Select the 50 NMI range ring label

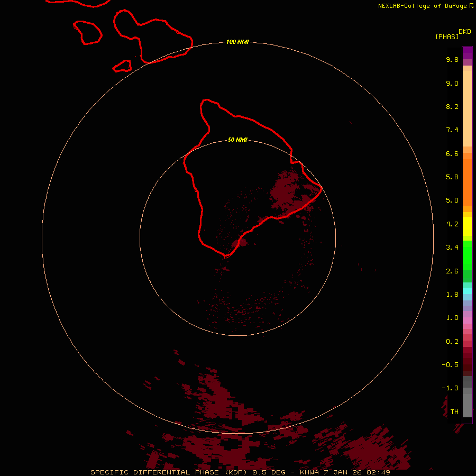(x=237, y=140)
